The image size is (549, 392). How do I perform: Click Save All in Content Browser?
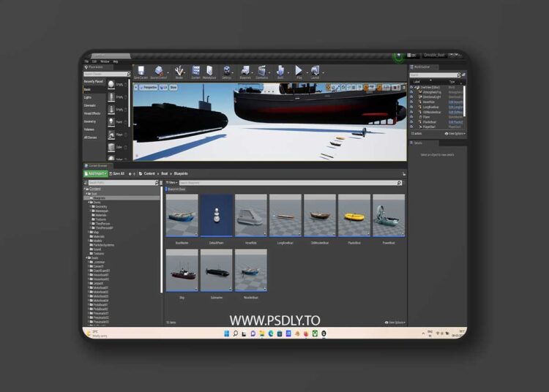(117, 173)
